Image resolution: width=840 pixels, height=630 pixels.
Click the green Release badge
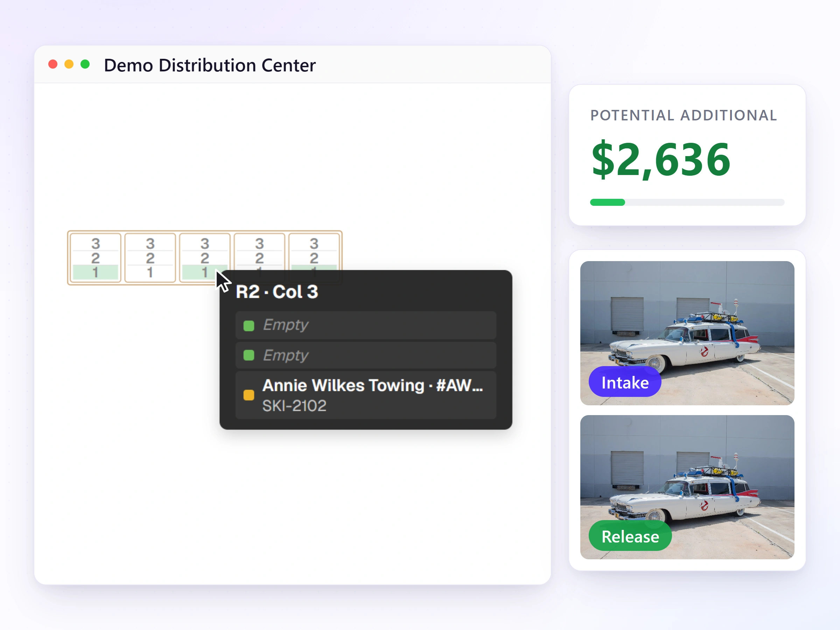(630, 536)
